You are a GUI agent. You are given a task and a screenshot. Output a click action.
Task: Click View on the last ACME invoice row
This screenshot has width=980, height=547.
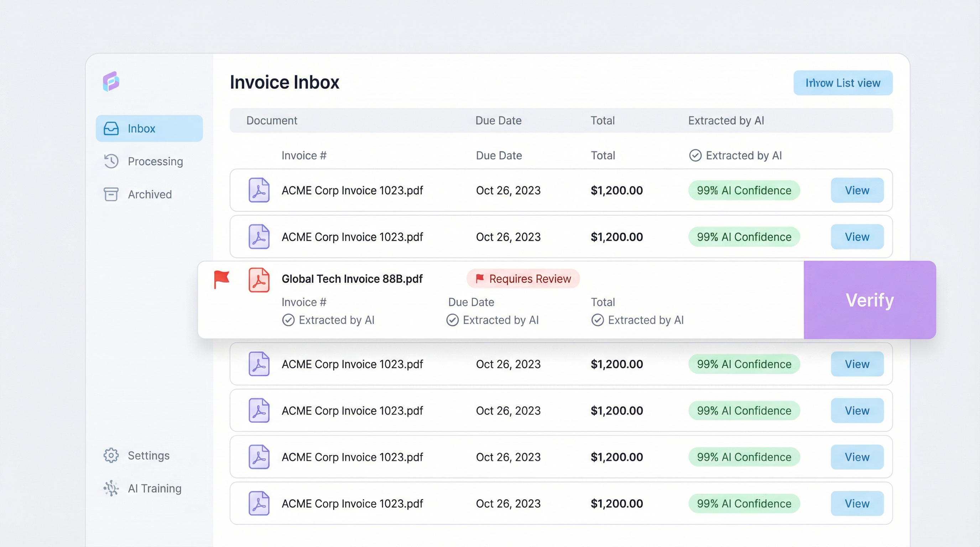(x=857, y=503)
